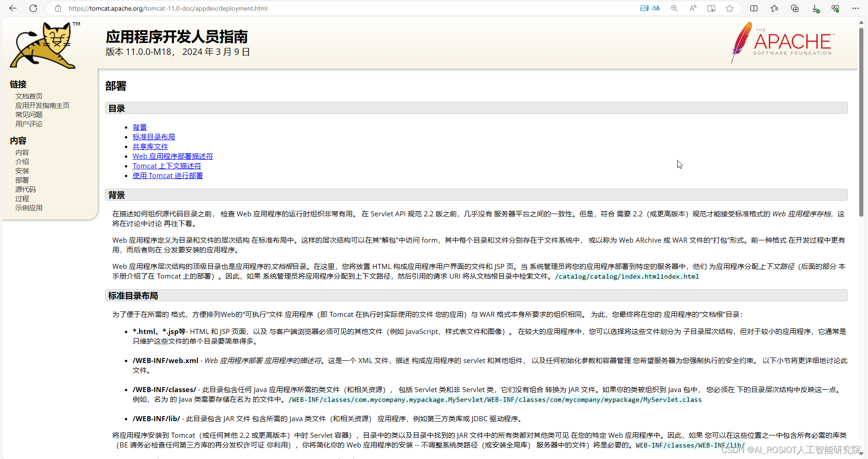Go to 示例应用 in sidebar navigation
This screenshot has width=868, height=459.
point(29,208)
